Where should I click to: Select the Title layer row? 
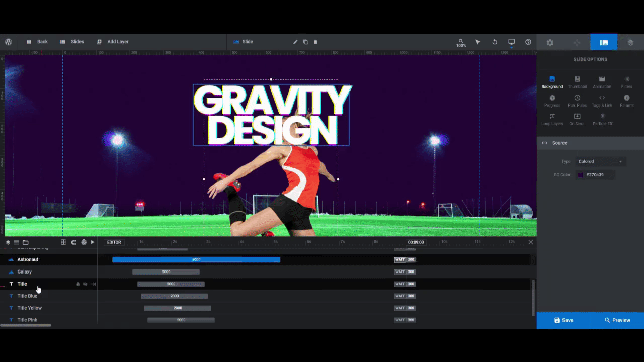click(48, 284)
